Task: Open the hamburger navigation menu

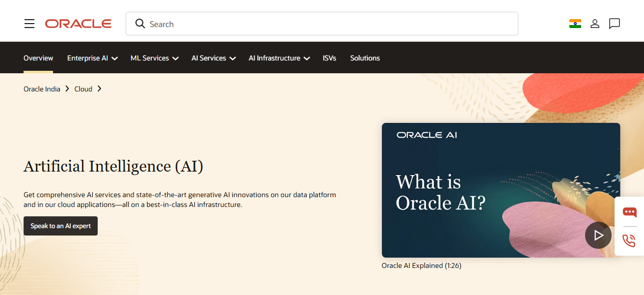Action: [29, 24]
